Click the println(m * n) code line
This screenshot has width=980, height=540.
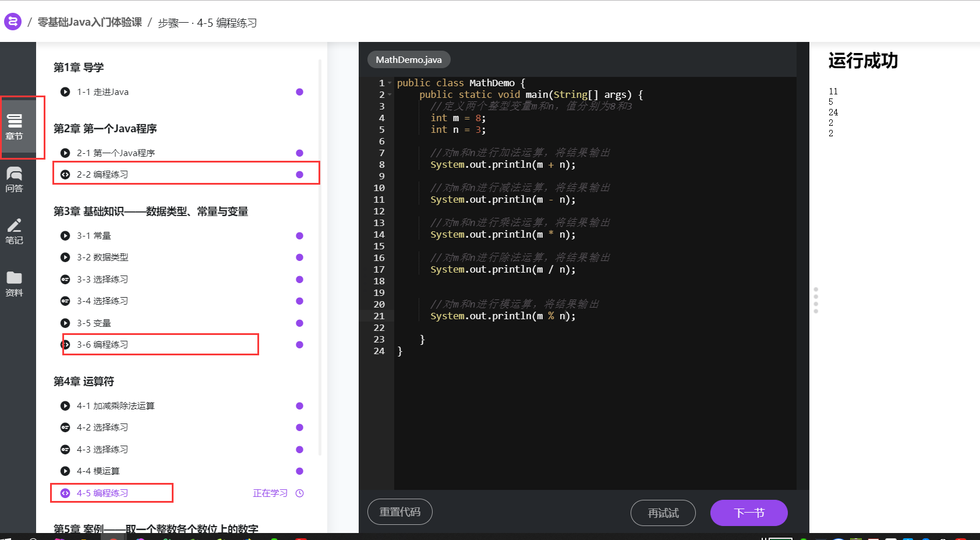[503, 234]
